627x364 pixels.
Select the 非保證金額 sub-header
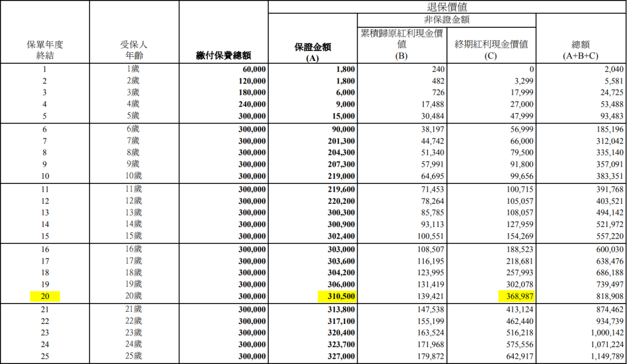tap(446, 20)
